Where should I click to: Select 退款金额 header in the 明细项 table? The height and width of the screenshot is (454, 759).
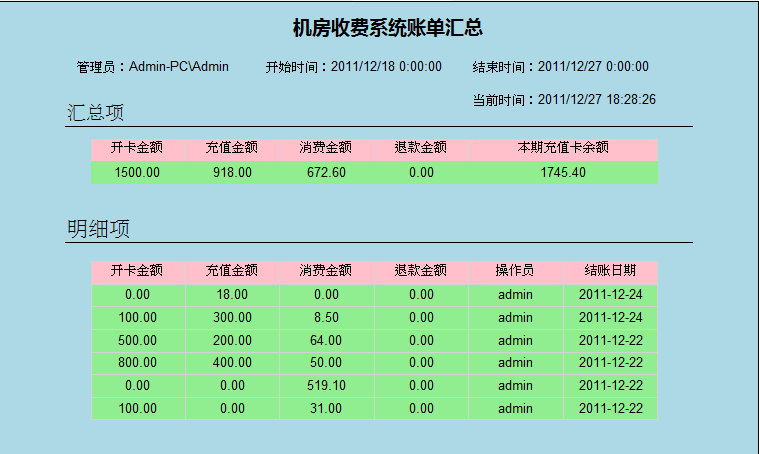click(421, 272)
